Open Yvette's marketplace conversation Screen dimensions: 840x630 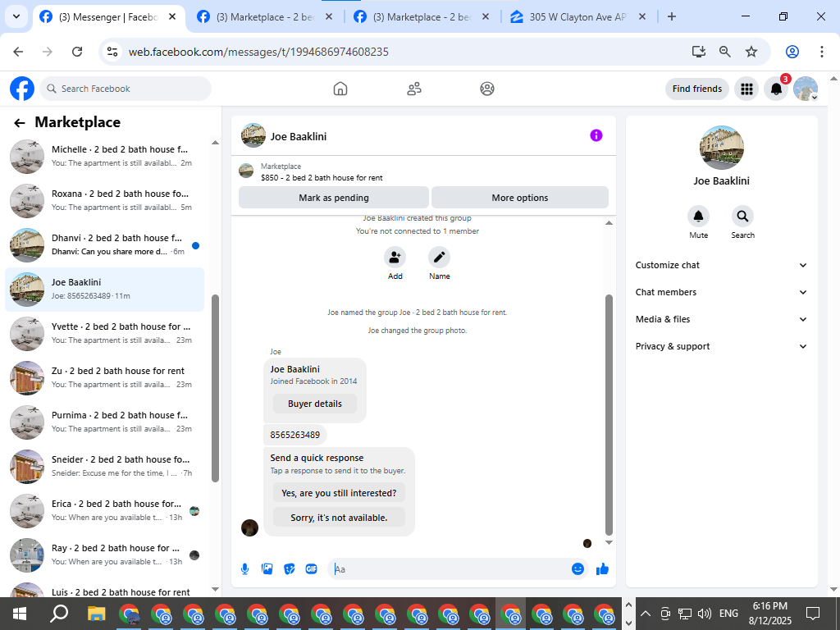click(104, 333)
